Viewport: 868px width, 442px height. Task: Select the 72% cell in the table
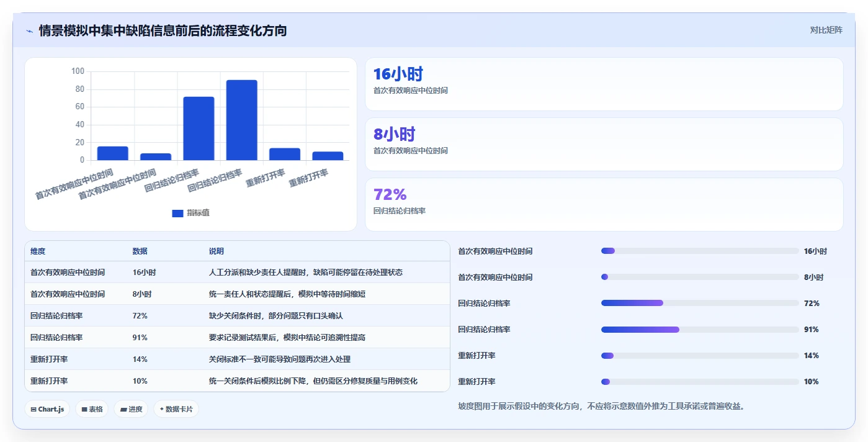(140, 316)
